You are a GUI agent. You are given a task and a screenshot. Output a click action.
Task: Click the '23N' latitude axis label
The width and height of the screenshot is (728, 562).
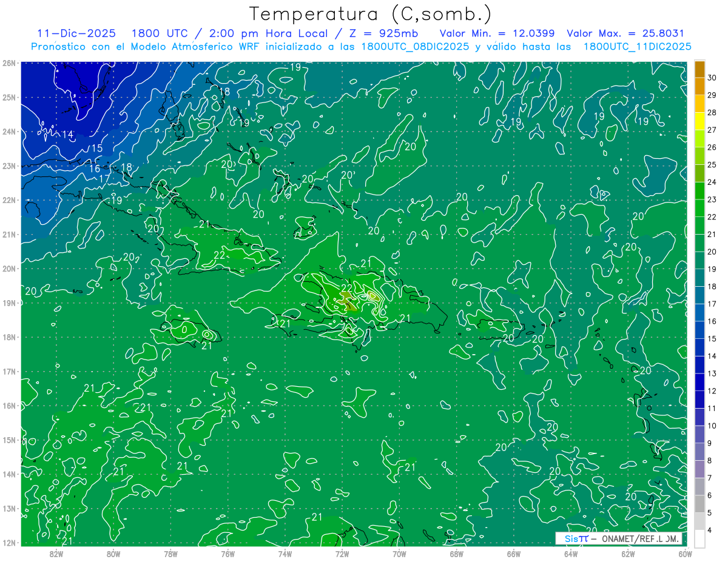(x=9, y=166)
